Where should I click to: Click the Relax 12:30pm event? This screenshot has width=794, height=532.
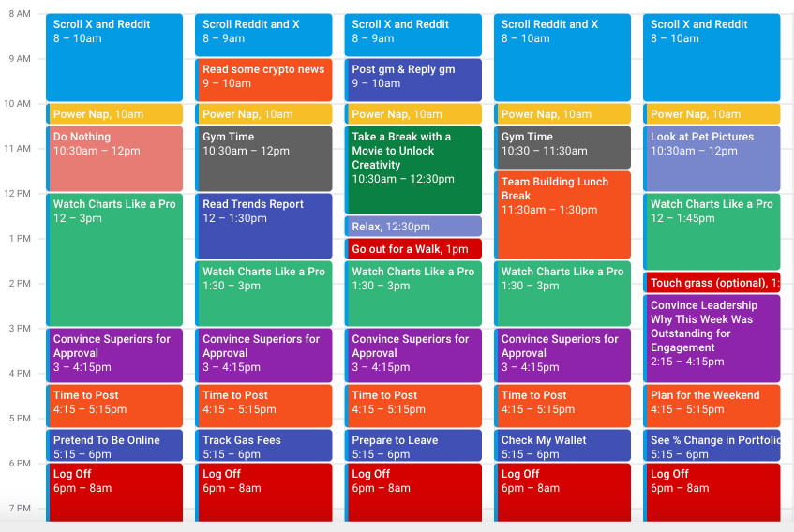click(412, 226)
